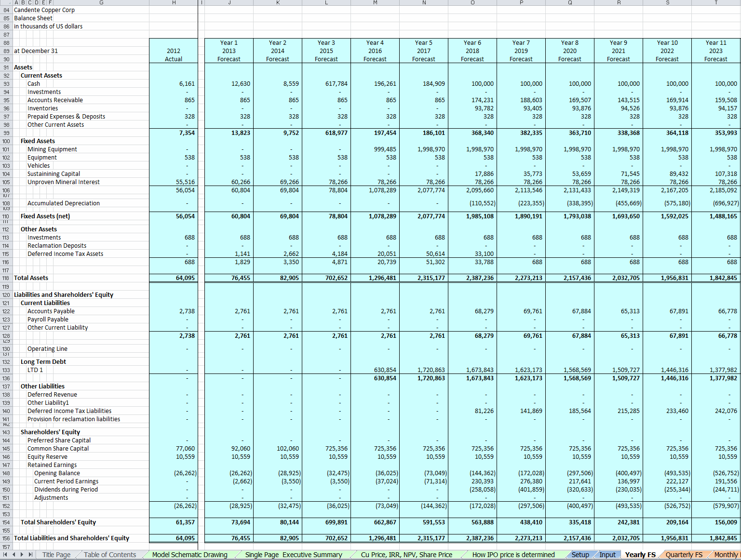
Task: Select 2019 Inventories value 93,405
Action: pos(521,108)
